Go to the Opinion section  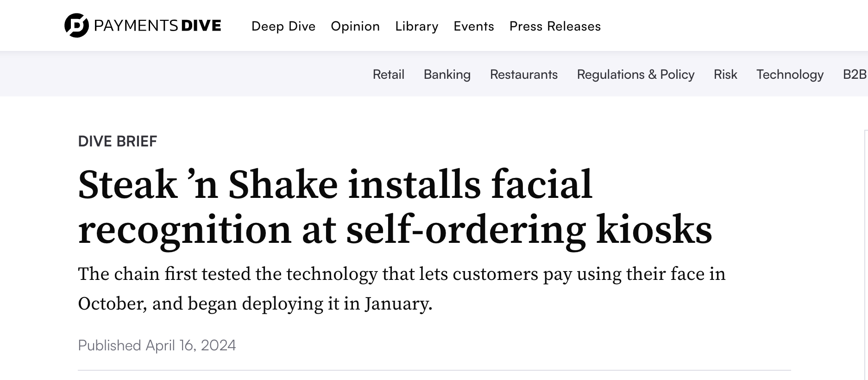pyautogui.click(x=355, y=26)
